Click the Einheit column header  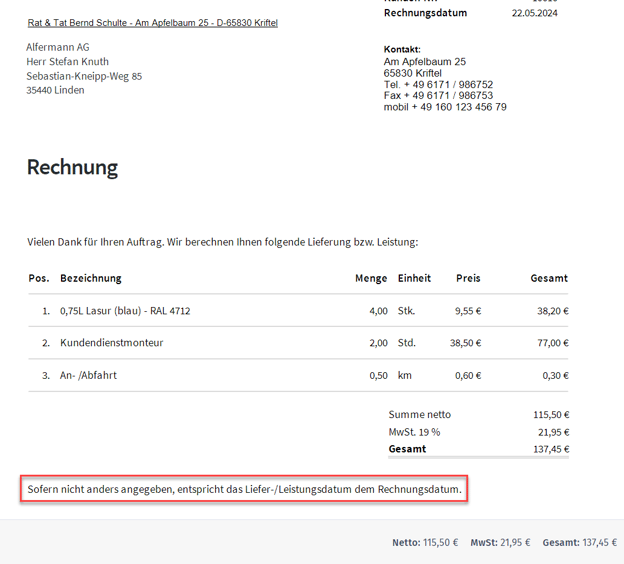coord(414,278)
